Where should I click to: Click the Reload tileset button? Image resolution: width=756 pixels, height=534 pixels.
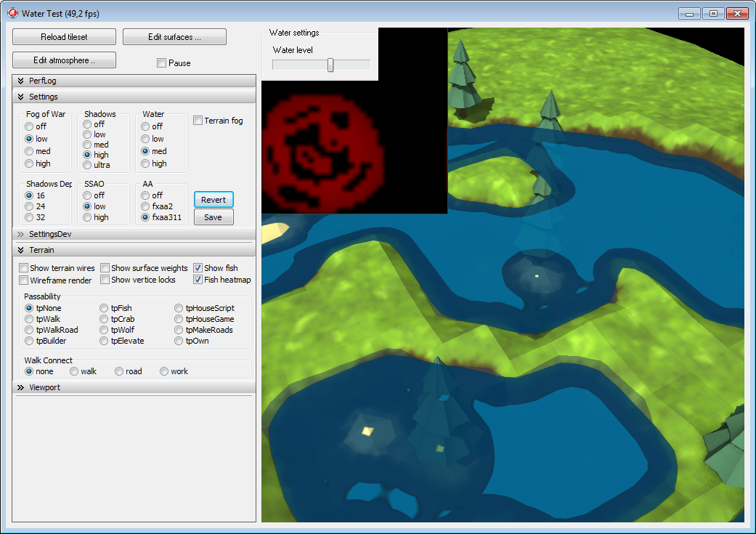63,36
